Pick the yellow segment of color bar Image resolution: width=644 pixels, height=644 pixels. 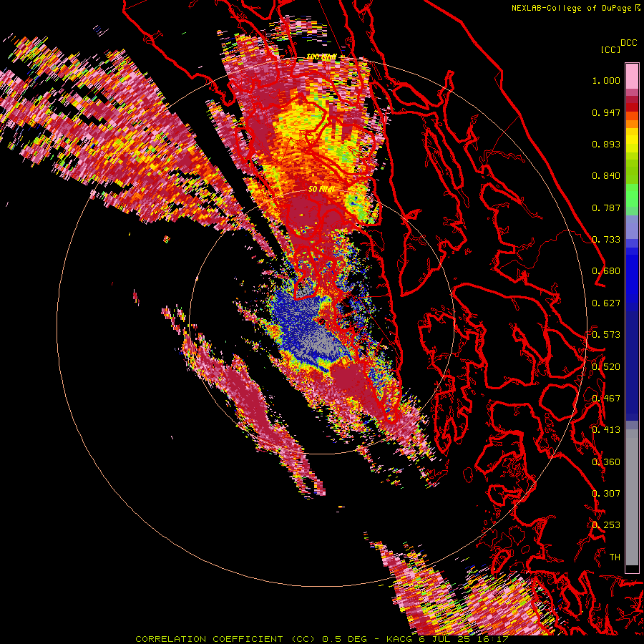[632, 140]
